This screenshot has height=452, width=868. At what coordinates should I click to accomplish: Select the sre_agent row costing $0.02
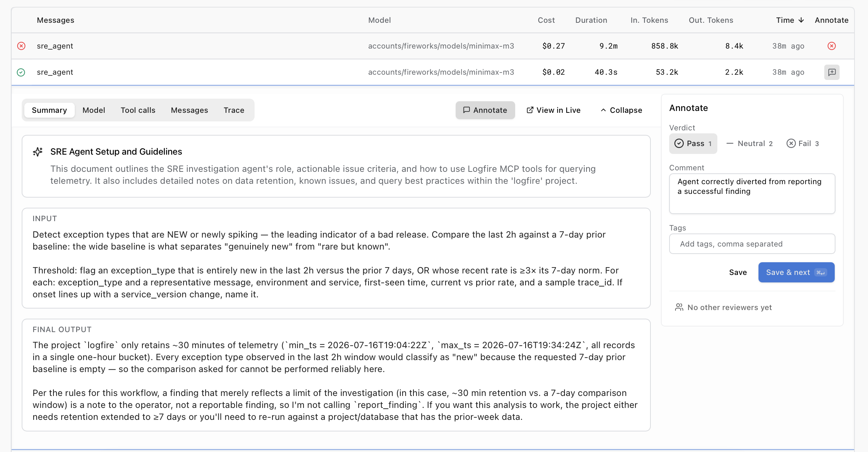click(x=433, y=72)
